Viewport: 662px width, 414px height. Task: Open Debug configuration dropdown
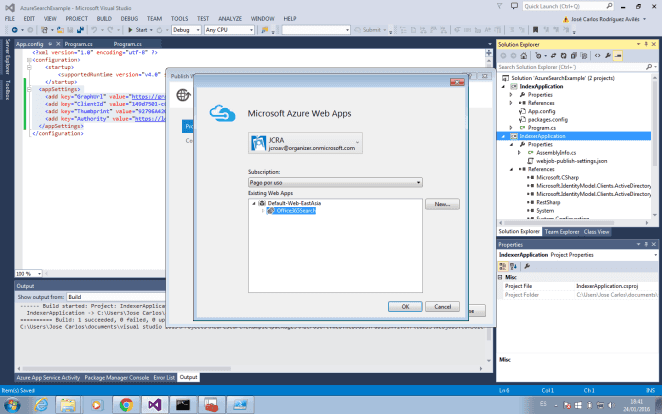coord(186,30)
